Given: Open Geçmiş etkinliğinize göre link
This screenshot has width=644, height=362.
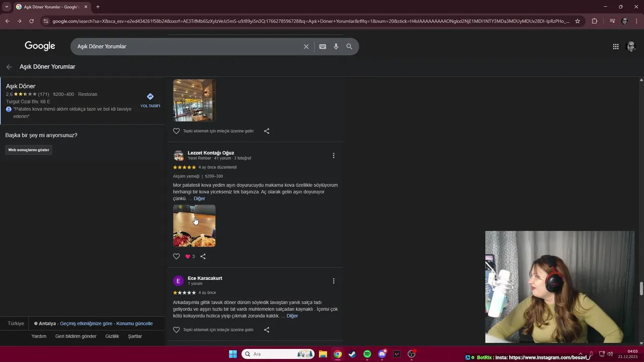Looking at the screenshot, I should coord(86,323).
